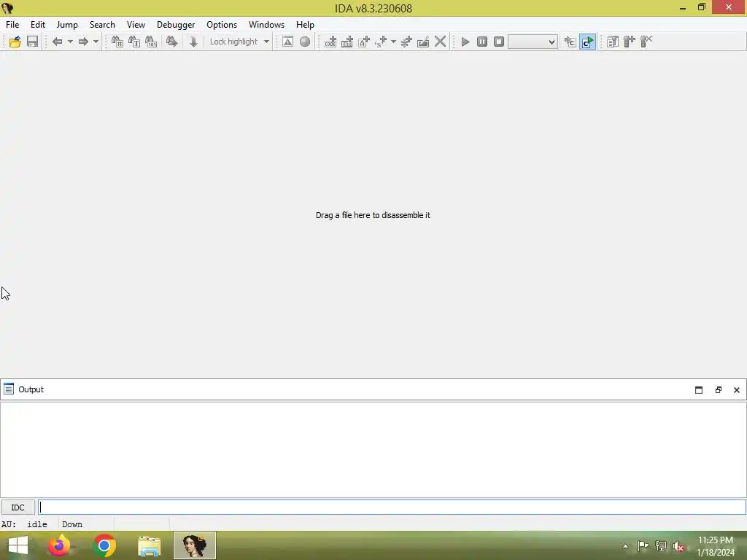Open the File menu

pos(12,24)
